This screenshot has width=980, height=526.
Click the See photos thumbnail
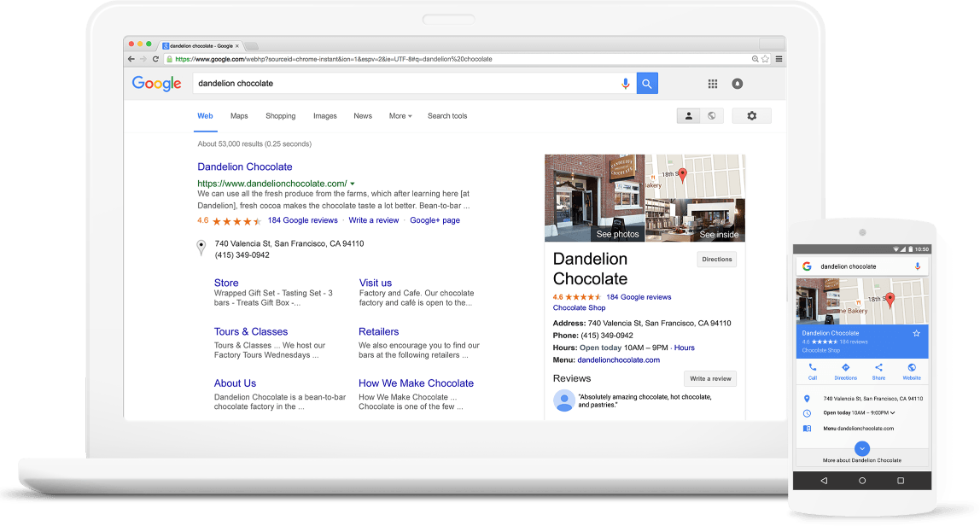click(595, 198)
